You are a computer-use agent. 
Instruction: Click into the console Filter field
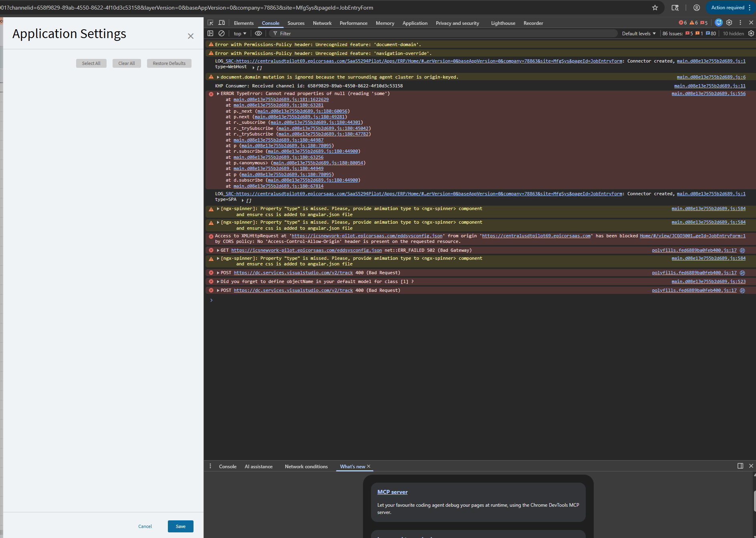click(x=441, y=34)
